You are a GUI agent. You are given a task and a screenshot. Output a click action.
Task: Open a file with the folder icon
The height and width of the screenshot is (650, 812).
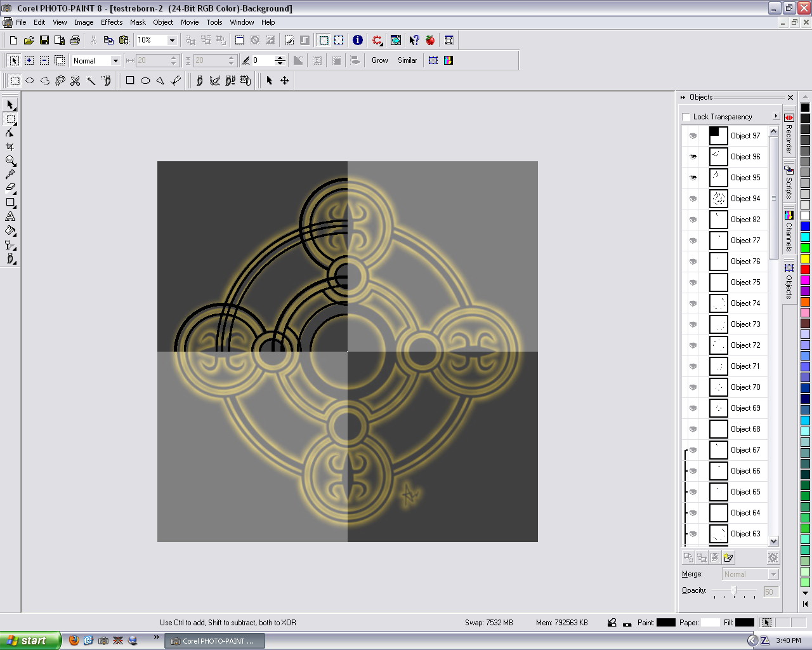(29, 40)
